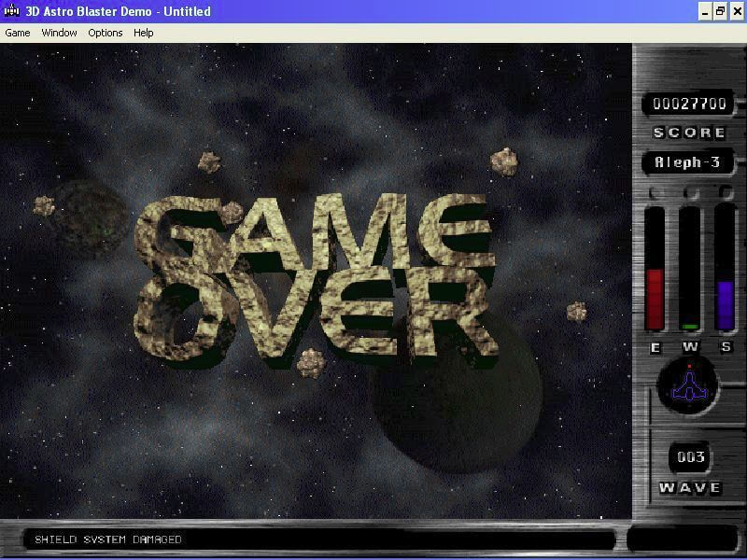The height and width of the screenshot is (560, 747).
Task: Click the W gauge label
Action: coord(690,347)
